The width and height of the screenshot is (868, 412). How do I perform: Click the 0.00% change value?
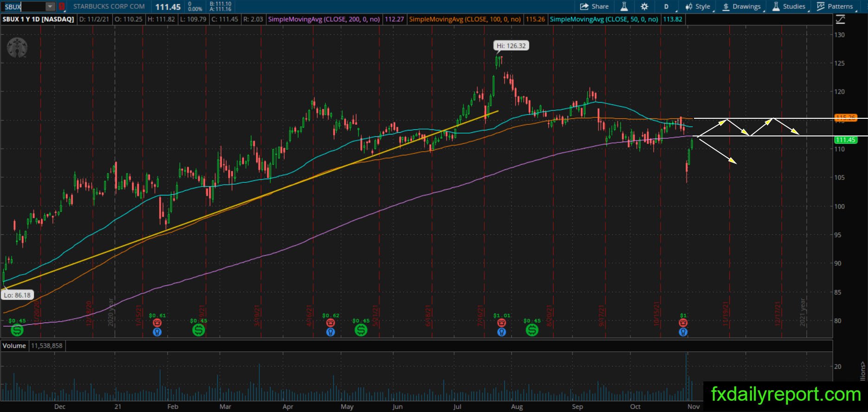[x=195, y=9]
